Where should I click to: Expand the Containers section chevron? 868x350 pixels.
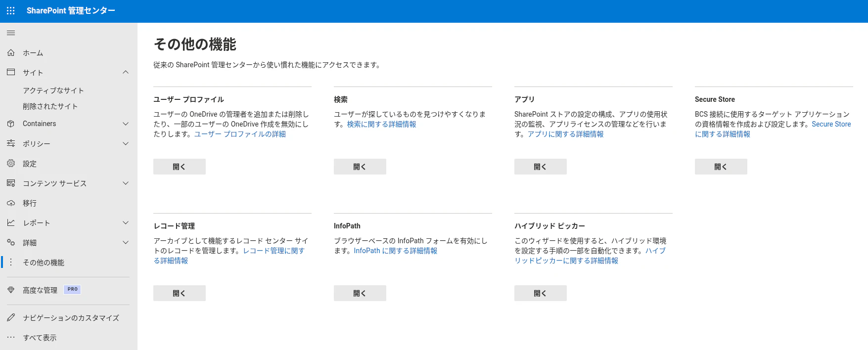[x=126, y=124]
